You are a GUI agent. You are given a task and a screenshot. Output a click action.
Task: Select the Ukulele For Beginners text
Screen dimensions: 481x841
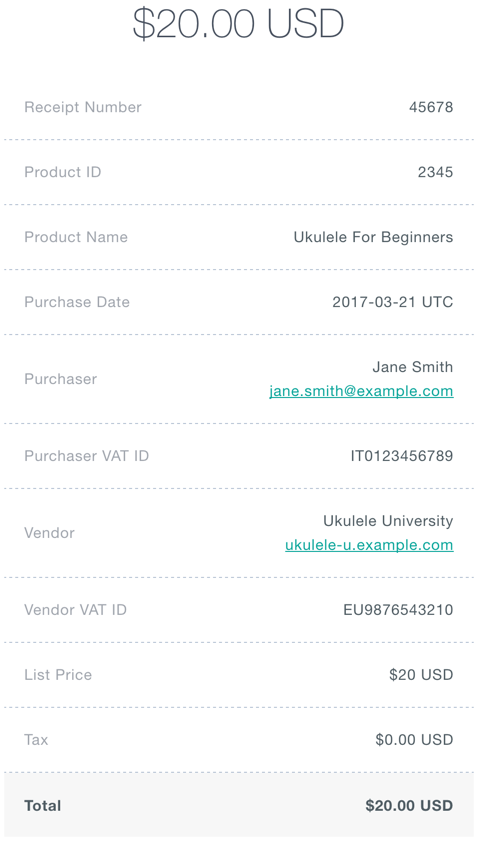tap(373, 237)
